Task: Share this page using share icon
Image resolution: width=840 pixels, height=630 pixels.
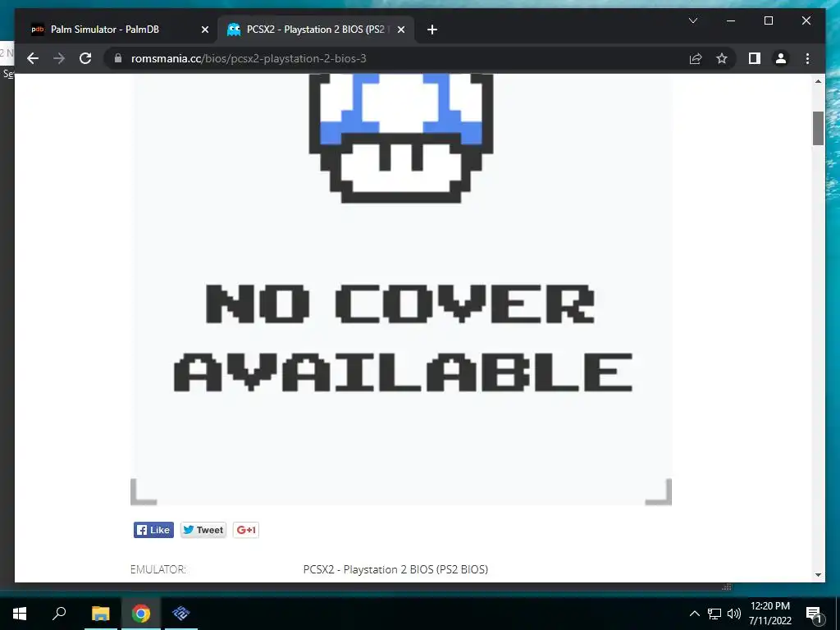Action: click(x=696, y=58)
